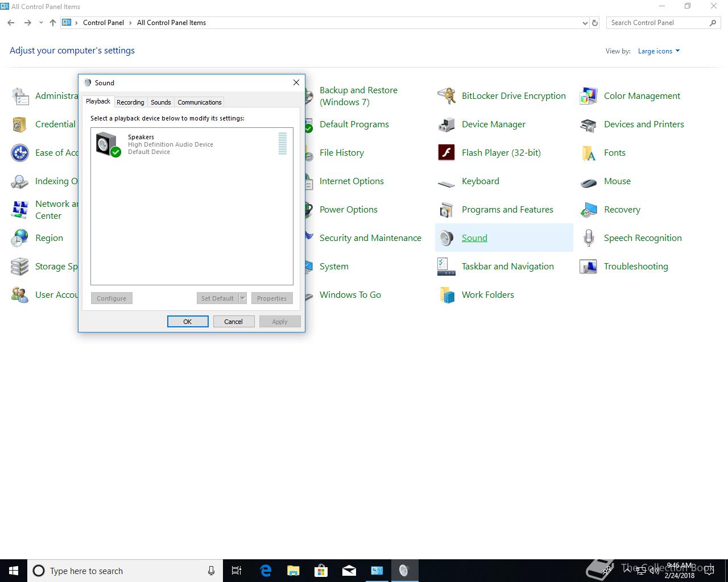Switch to the Recording tab
This screenshot has height=582, width=728.
[x=130, y=102]
